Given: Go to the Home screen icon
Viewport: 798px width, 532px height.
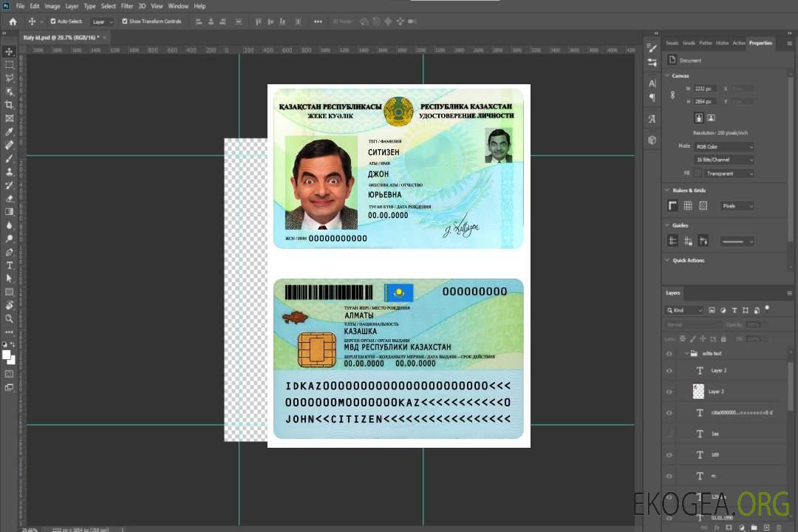Looking at the screenshot, I should [x=13, y=21].
